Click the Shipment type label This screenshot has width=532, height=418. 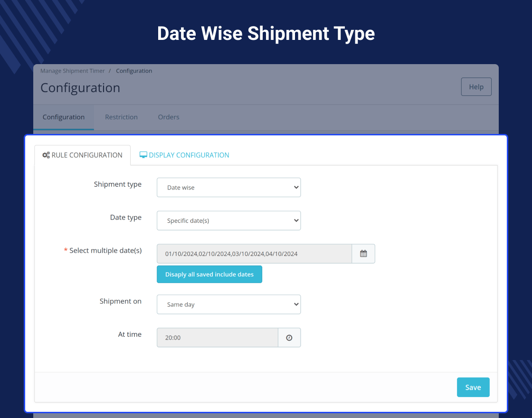point(118,184)
